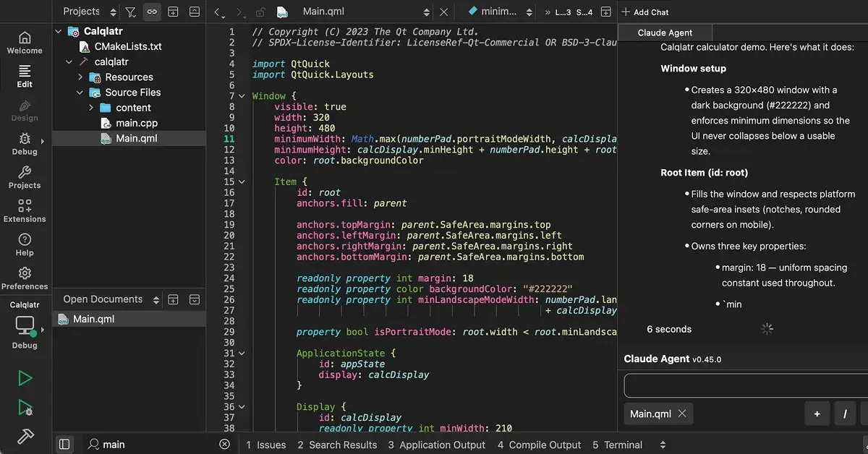The image size is (868, 454).
Task: Open the Projects view dropdown
Action: (90, 12)
